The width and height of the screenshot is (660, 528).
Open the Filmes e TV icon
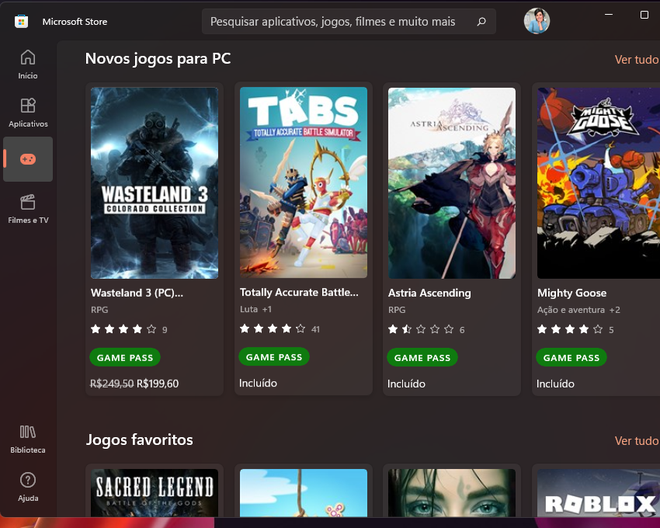(x=28, y=202)
